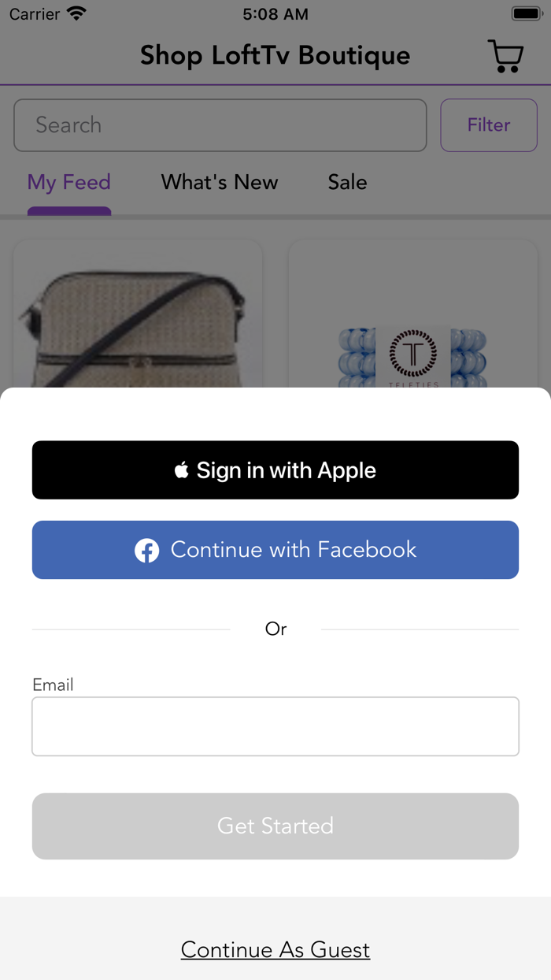Image resolution: width=551 pixels, height=980 pixels.
Task: Tap the Shop LoftTv Boutique title
Action: coord(275,55)
